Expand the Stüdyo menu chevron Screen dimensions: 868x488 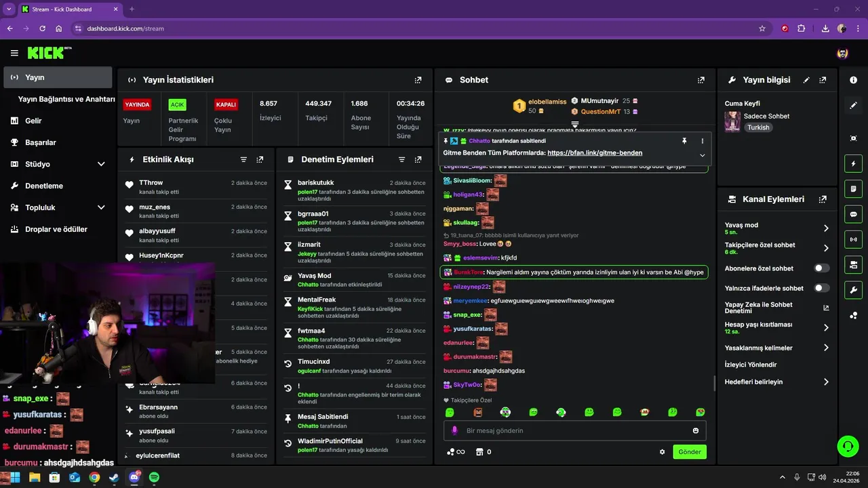(101, 164)
